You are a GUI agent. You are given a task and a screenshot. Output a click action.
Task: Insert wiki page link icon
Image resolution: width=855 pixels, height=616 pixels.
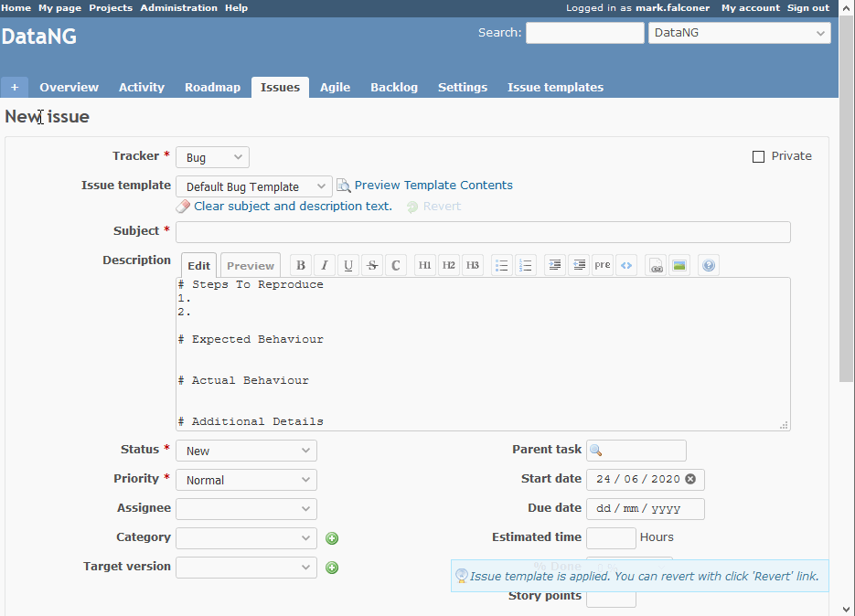tap(656, 265)
